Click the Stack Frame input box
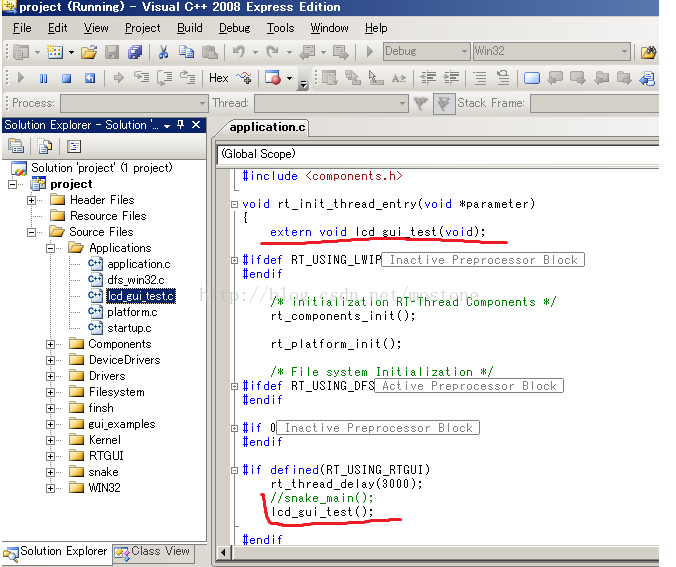This screenshot has height=567, width=676. point(595,103)
